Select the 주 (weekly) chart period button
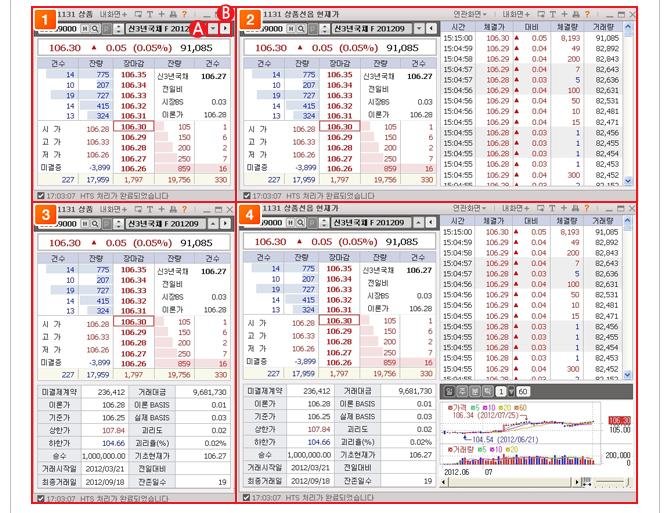 (x=462, y=391)
